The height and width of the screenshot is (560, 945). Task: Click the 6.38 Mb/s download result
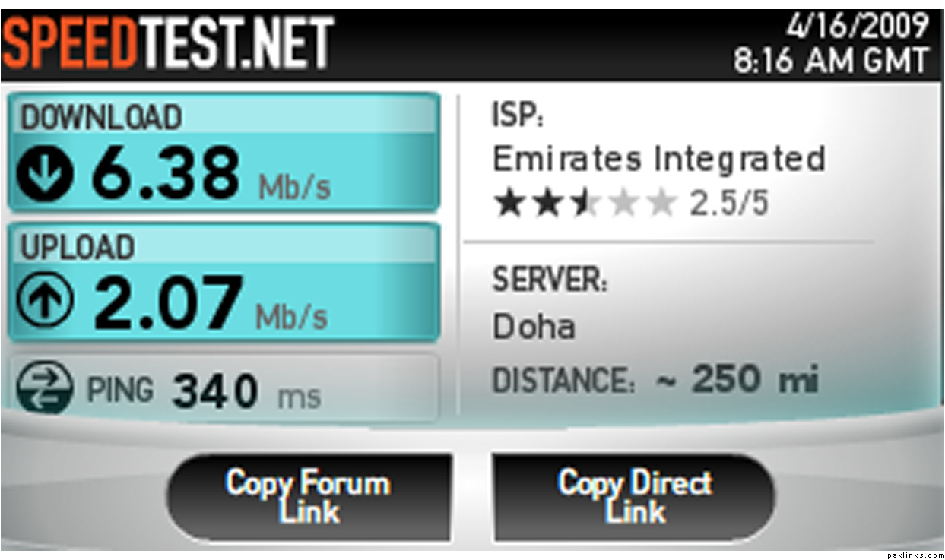coord(211,173)
